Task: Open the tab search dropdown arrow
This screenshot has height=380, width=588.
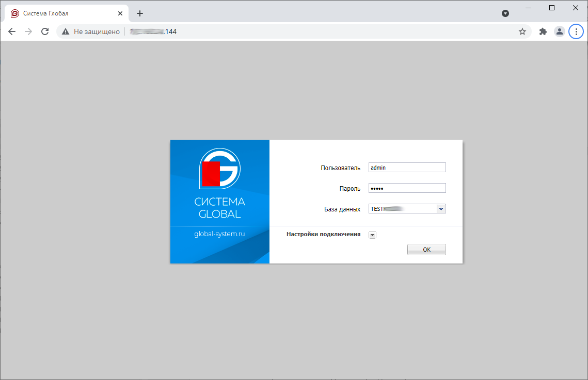Action: click(x=505, y=13)
